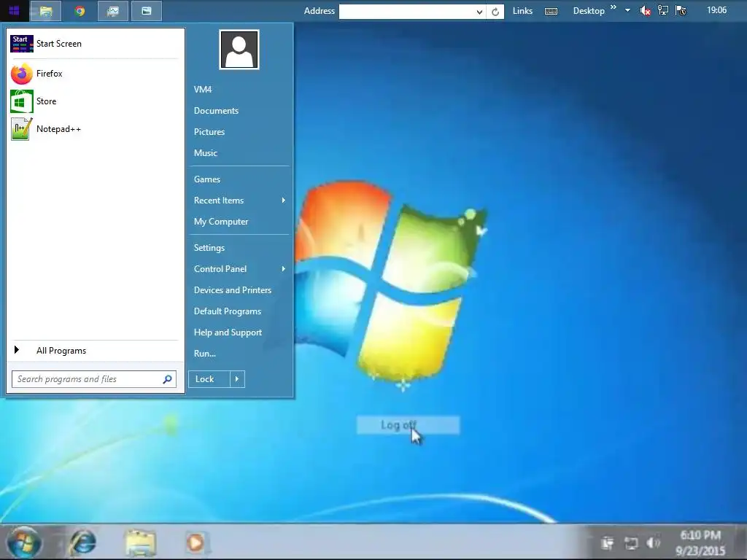The width and height of the screenshot is (747, 560).
Task: Expand the Control Panel submenu arrow
Action: tap(284, 269)
